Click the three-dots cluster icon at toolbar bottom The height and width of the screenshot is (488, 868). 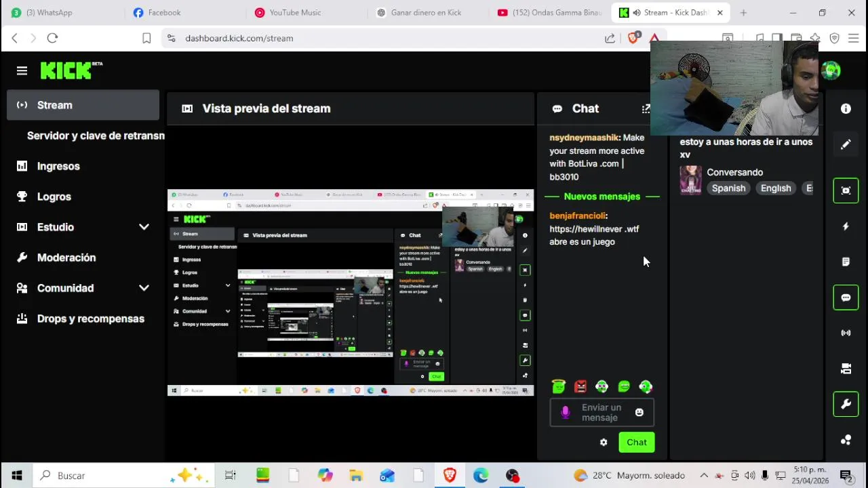tap(846, 440)
